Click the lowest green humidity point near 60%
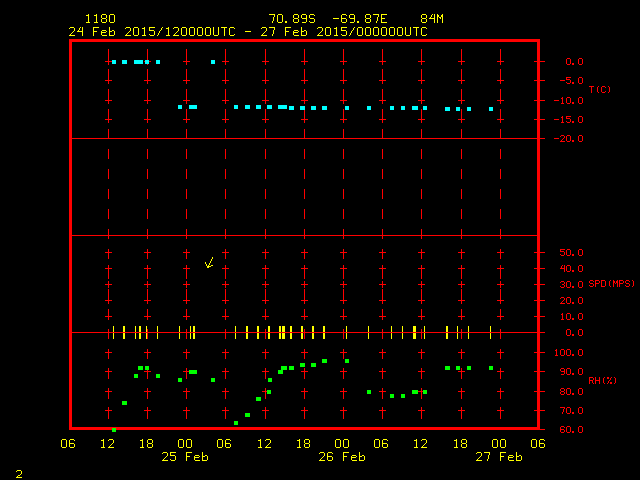 pos(113,429)
